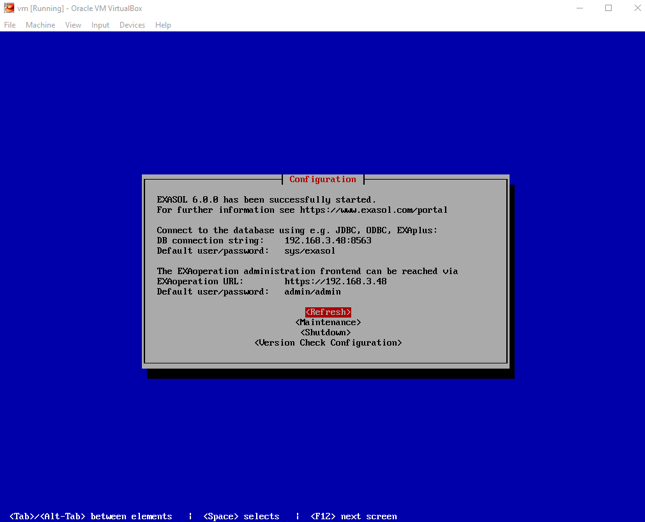Click the EXAoperation URL https://192.168.3.48

coord(336,281)
